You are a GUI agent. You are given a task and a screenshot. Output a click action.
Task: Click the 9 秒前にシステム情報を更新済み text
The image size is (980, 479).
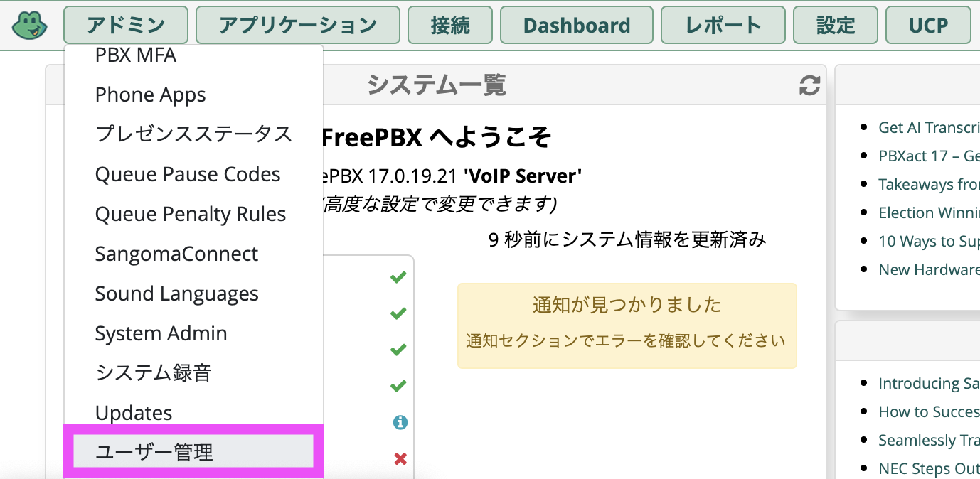click(627, 240)
